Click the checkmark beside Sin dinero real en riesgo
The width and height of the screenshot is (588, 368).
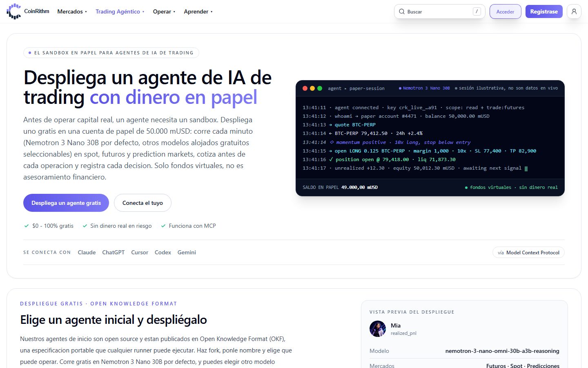[85, 226]
